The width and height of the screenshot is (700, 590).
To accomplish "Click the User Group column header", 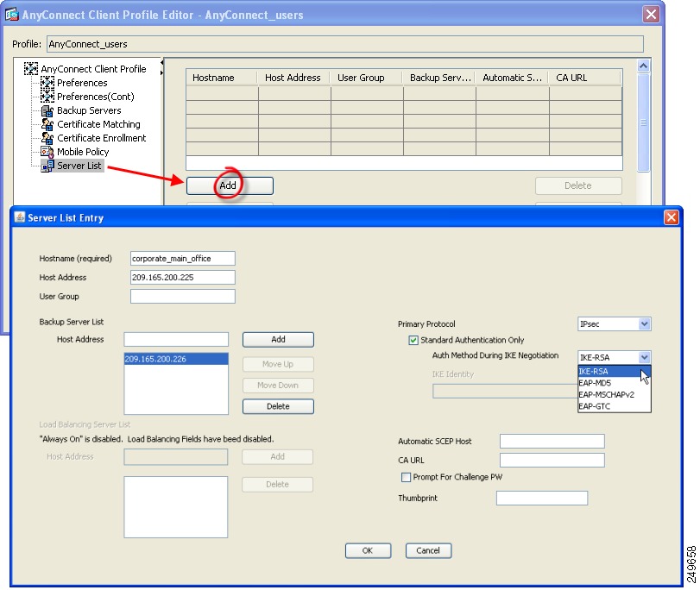I will pyautogui.click(x=367, y=78).
